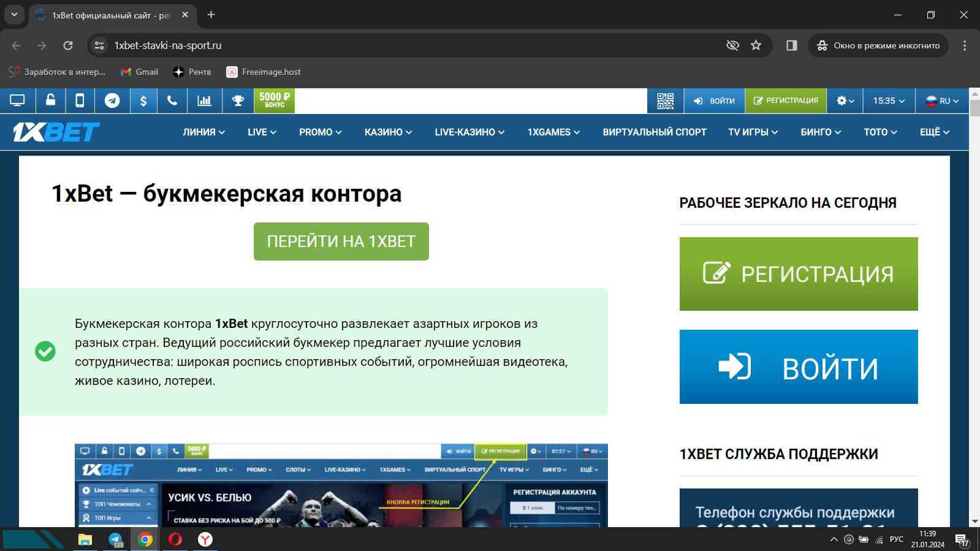Click the site info icon in address bar
The height and width of the screenshot is (551, 980).
[99, 45]
